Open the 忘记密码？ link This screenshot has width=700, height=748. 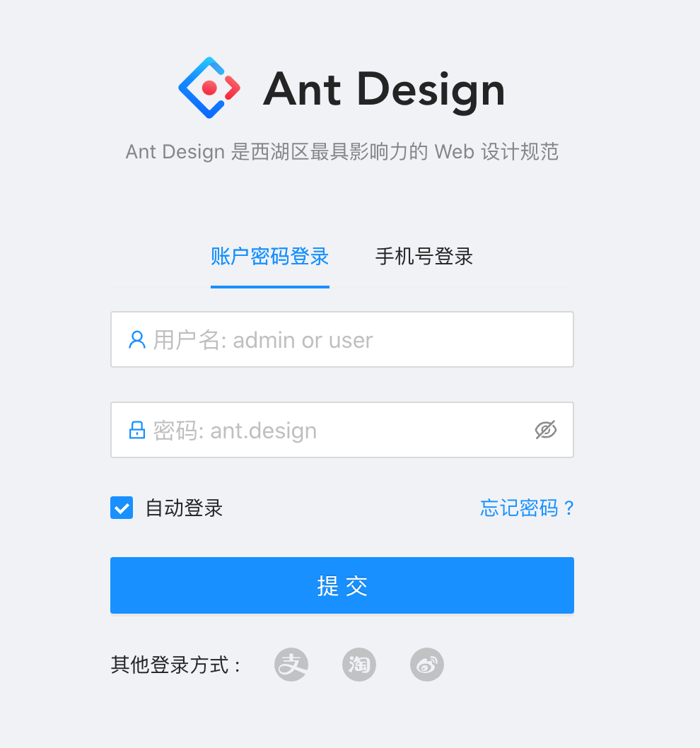[x=527, y=508]
